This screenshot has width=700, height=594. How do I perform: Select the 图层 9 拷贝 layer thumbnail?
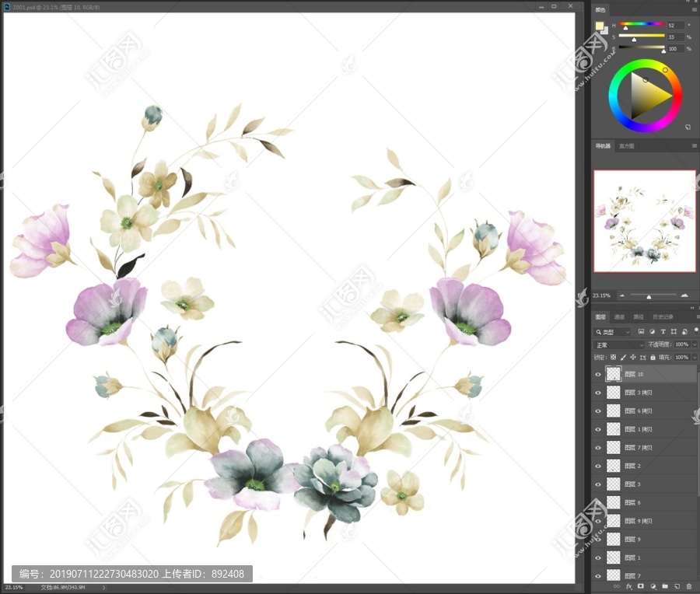point(614,521)
